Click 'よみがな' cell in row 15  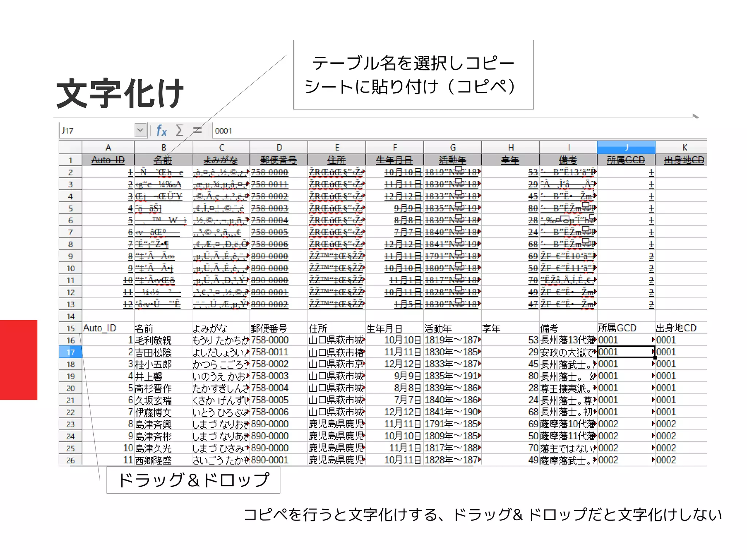(x=221, y=328)
